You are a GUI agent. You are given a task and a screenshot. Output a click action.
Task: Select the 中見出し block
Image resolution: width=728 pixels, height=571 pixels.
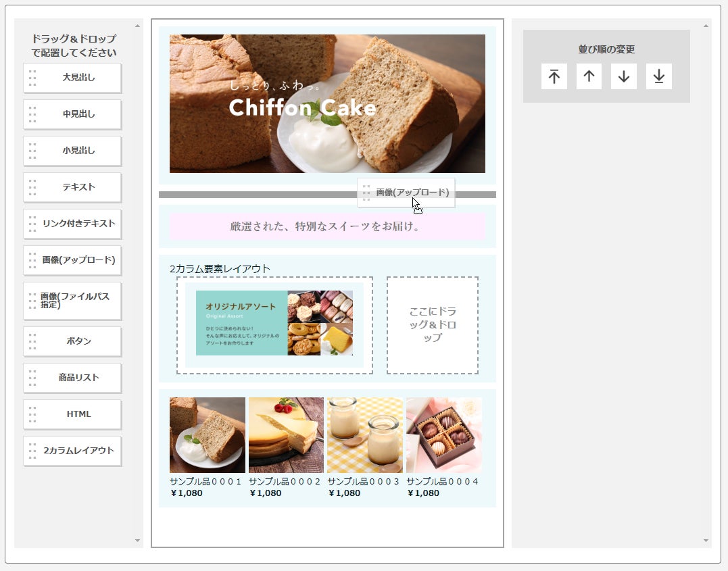tap(72, 114)
